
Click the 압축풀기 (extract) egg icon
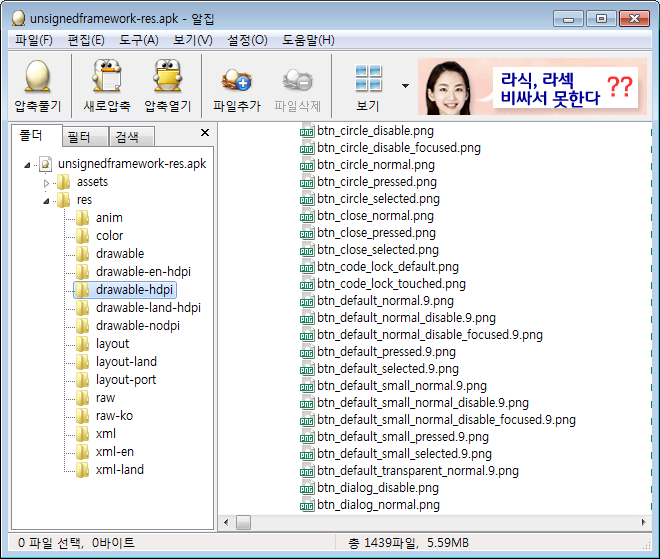37,76
